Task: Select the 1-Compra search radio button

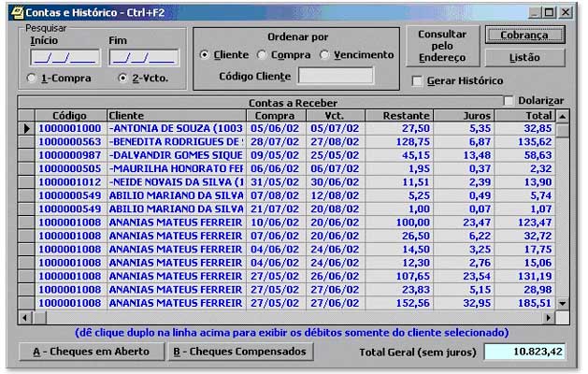Action: (x=34, y=79)
